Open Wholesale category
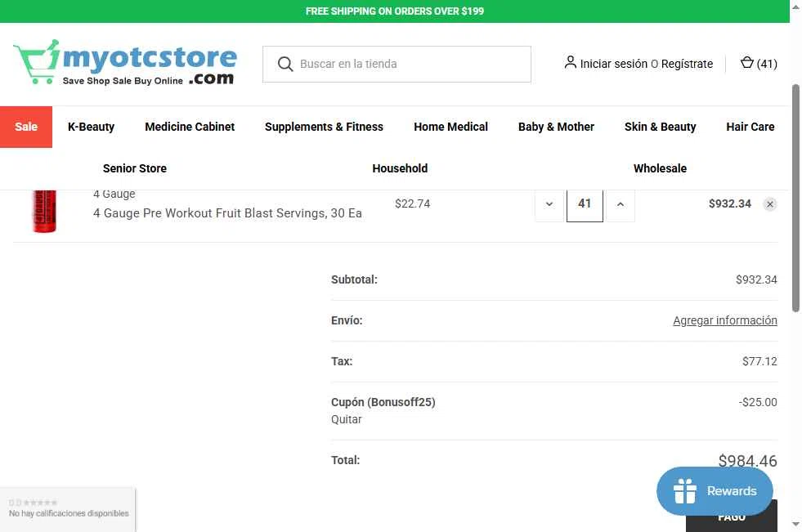The height and width of the screenshot is (532, 802). 660,168
